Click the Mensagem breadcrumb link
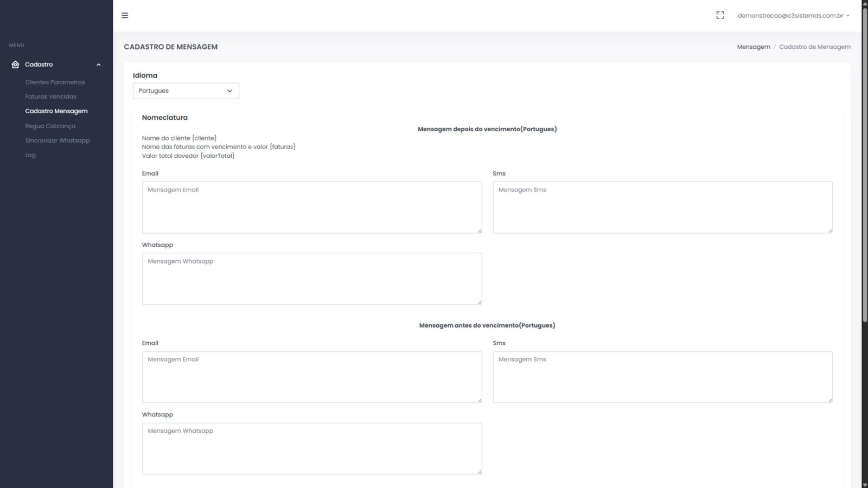 point(753,47)
